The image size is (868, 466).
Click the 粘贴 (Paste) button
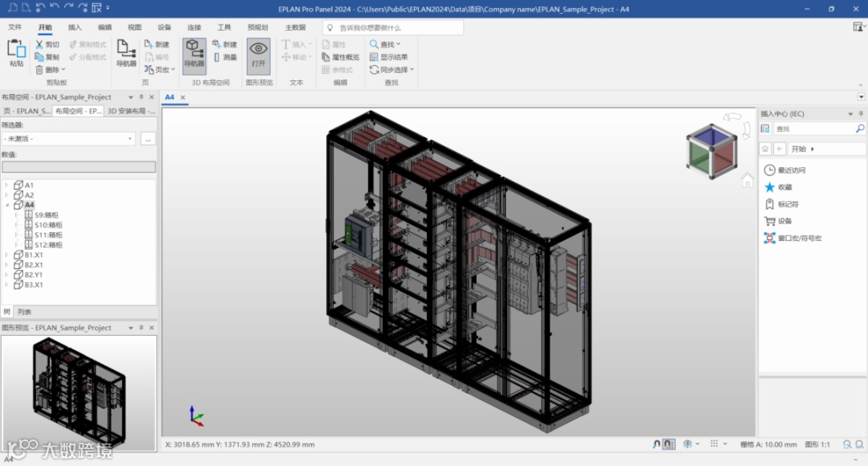(x=16, y=54)
